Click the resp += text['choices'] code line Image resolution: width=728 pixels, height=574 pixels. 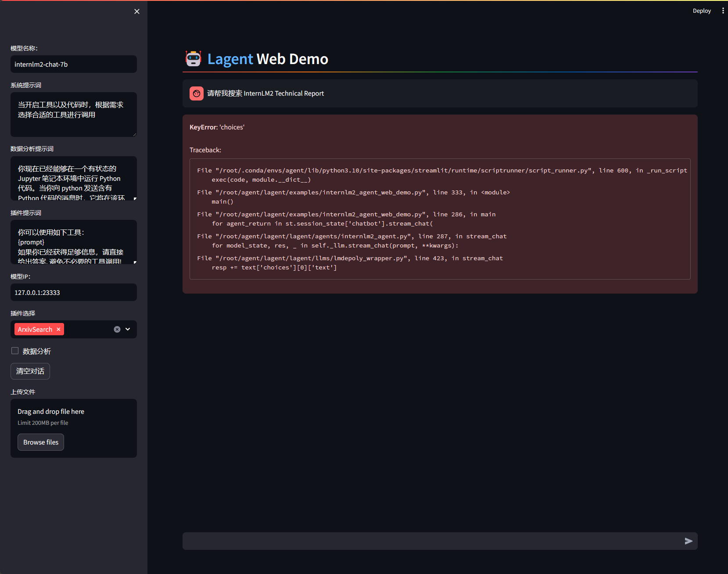click(274, 267)
